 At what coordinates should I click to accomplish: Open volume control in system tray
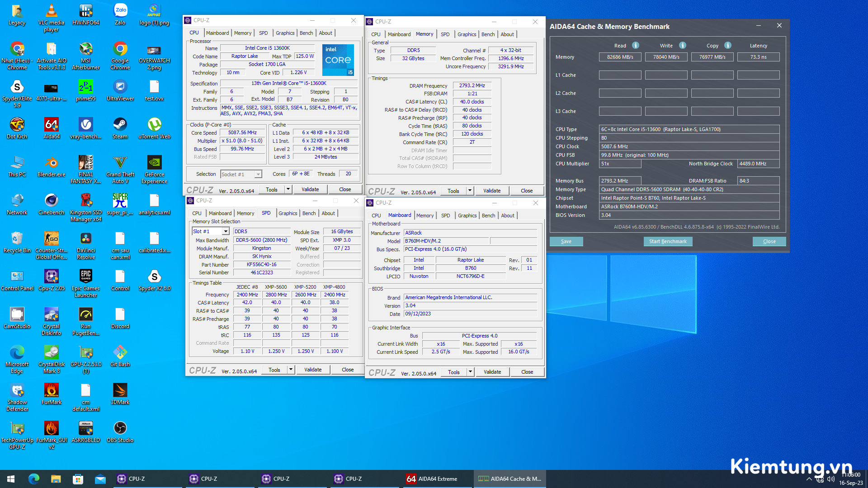pos(831,479)
